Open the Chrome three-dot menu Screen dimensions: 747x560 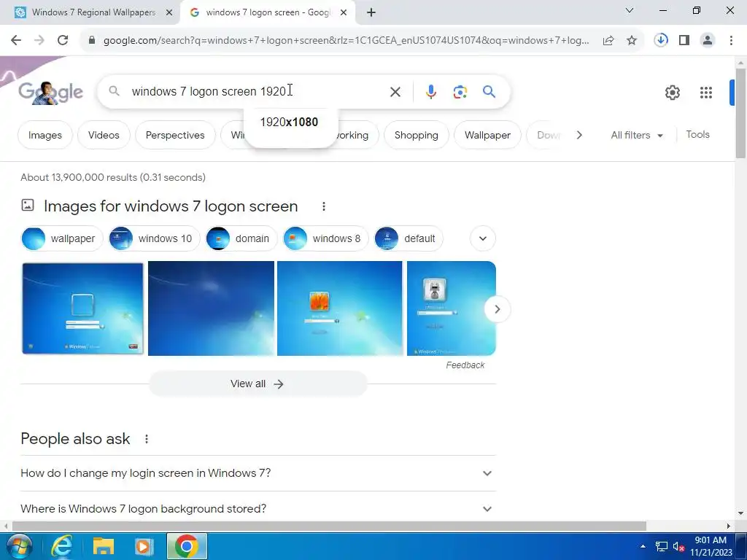[x=731, y=41]
